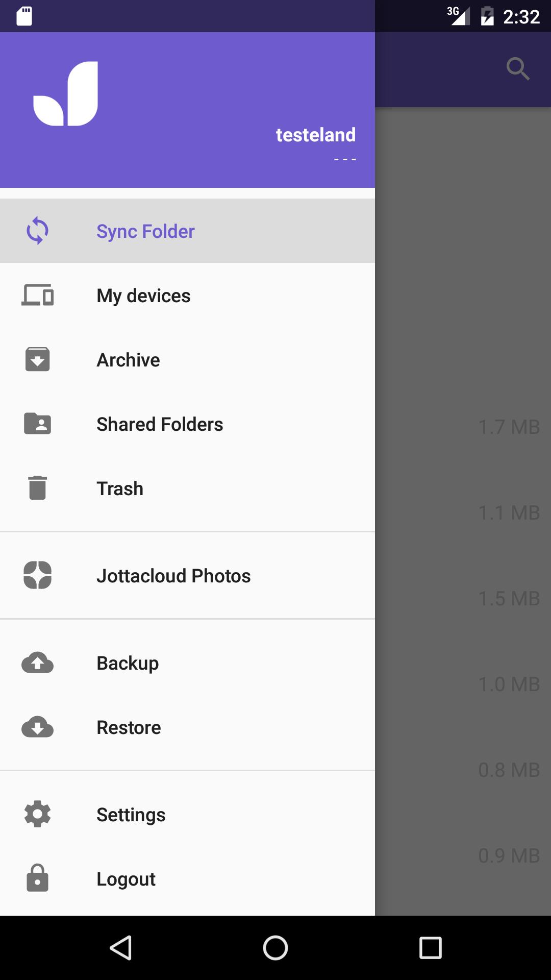
Task: Tap the My devices laptop-phone icon
Action: tap(37, 295)
